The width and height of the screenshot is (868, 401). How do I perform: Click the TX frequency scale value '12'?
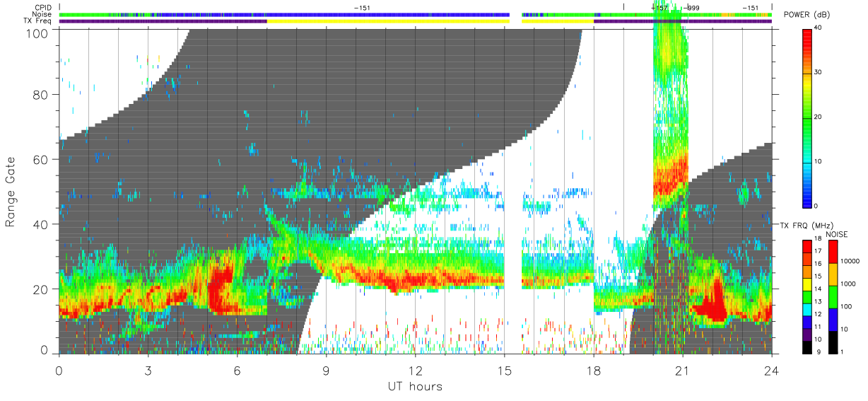[818, 314]
